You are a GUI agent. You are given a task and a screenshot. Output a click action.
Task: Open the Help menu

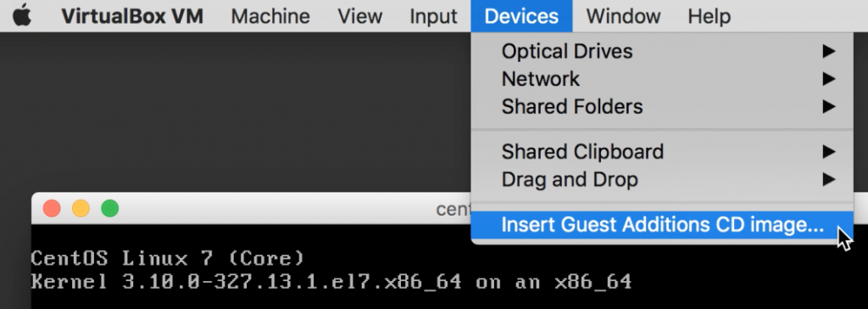709,16
